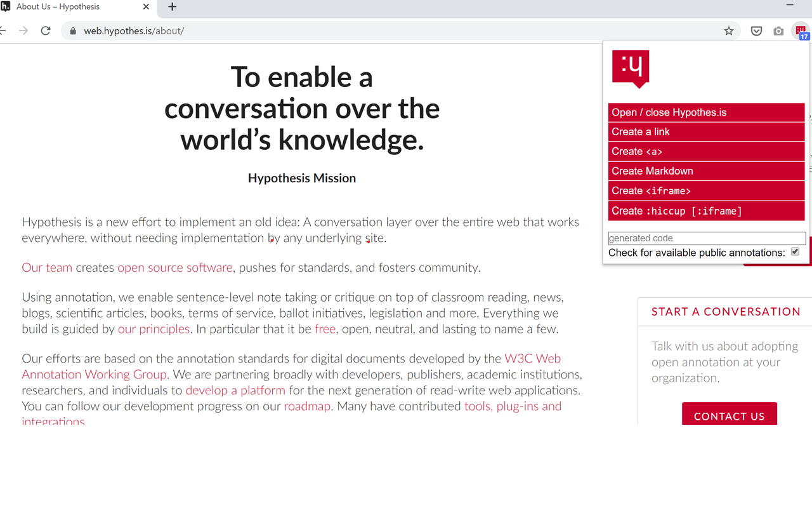Open the open source software link
Viewport: 812px width, 508px height.
coord(175,267)
